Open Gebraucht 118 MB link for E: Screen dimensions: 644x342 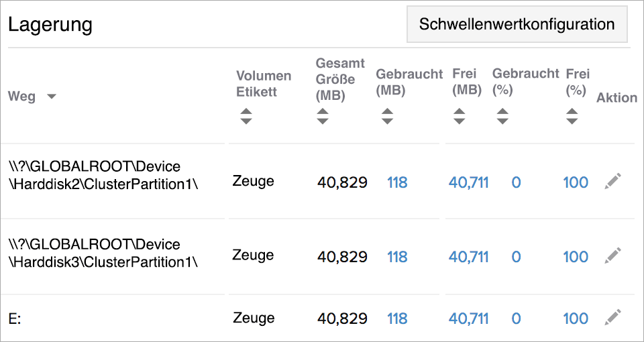pyautogui.click(x=397, y=319)
